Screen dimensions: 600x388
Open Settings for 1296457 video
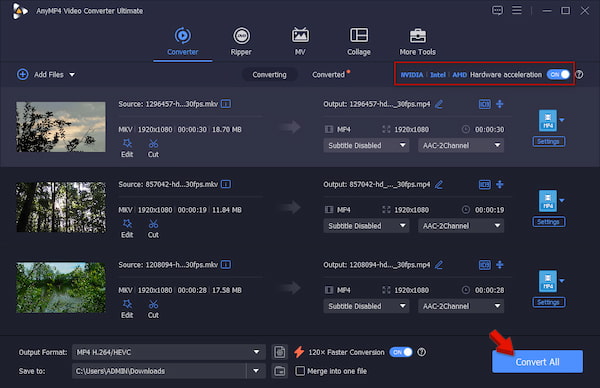[548, 142]
